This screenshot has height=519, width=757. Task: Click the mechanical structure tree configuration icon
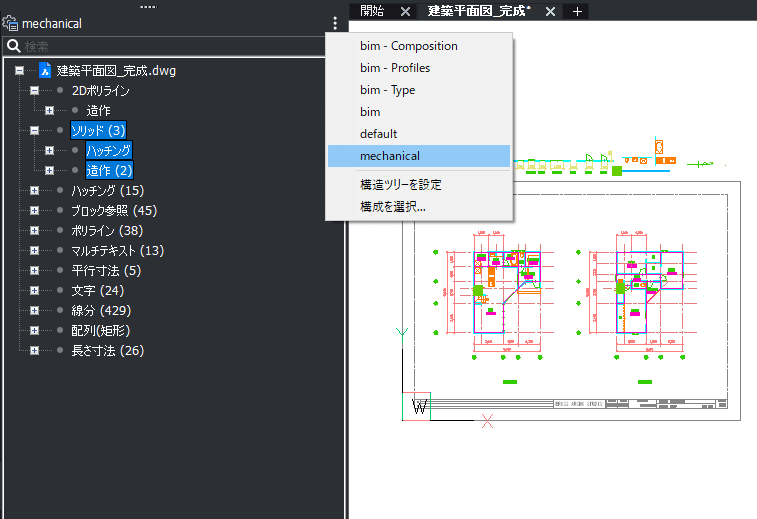pyautogui.click(x=10, y=23)
